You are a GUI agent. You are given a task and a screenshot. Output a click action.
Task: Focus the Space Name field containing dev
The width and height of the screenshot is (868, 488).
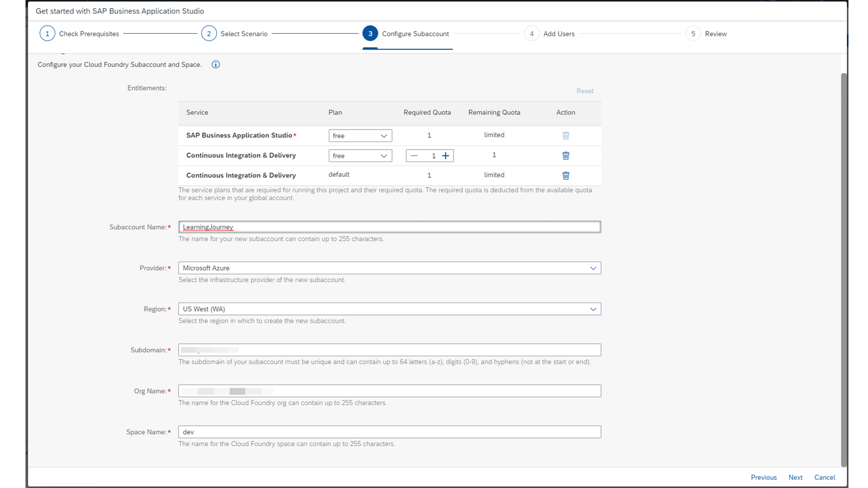tap(390, 432)
